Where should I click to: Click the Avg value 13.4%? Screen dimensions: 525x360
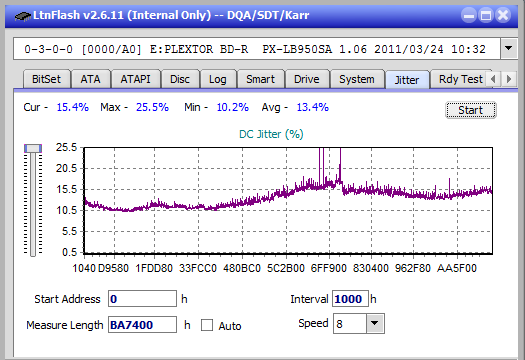tap(312, 107)
